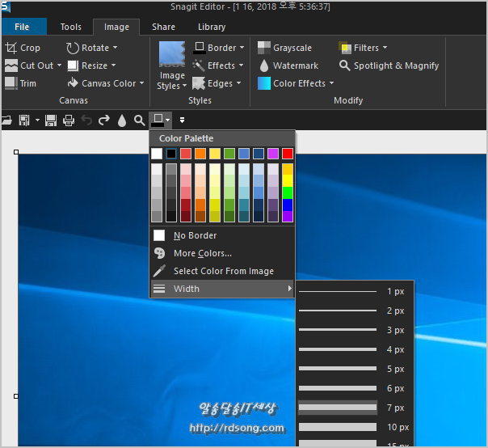
Task: Expand the Color Effects dropdown arrow
Action: click(331, 83)
